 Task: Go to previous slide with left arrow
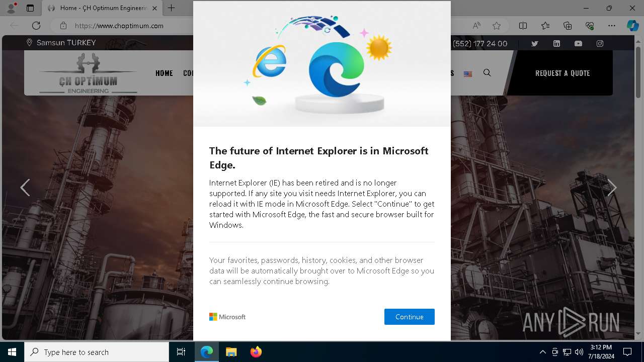[25, 188]
